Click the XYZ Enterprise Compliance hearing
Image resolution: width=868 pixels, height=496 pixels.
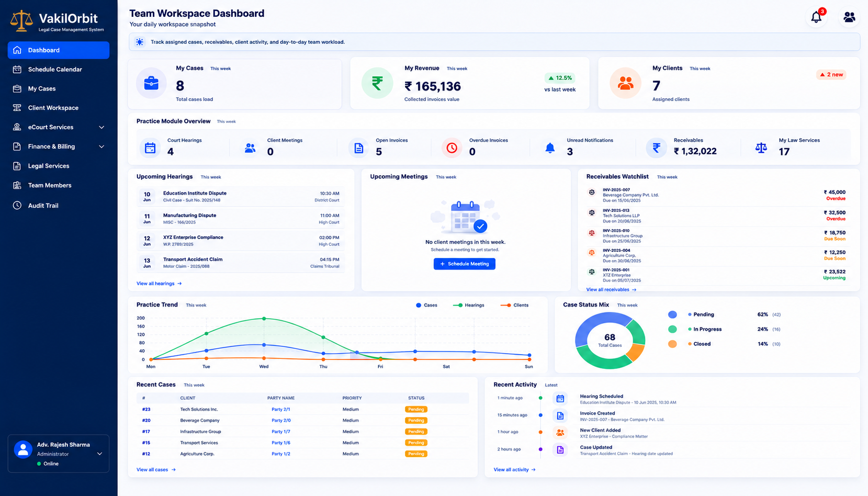coord(241,241)
